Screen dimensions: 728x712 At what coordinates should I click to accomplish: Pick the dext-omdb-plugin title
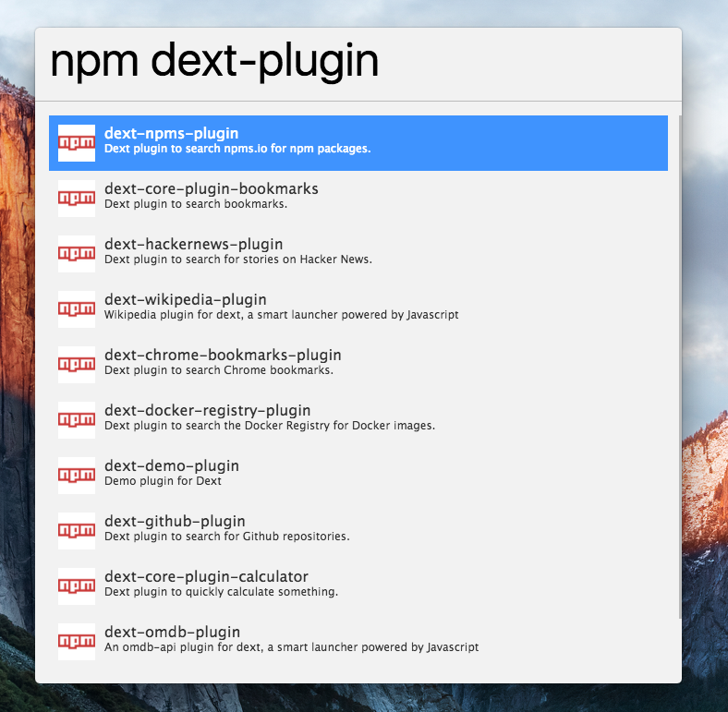tap(172, 632)
